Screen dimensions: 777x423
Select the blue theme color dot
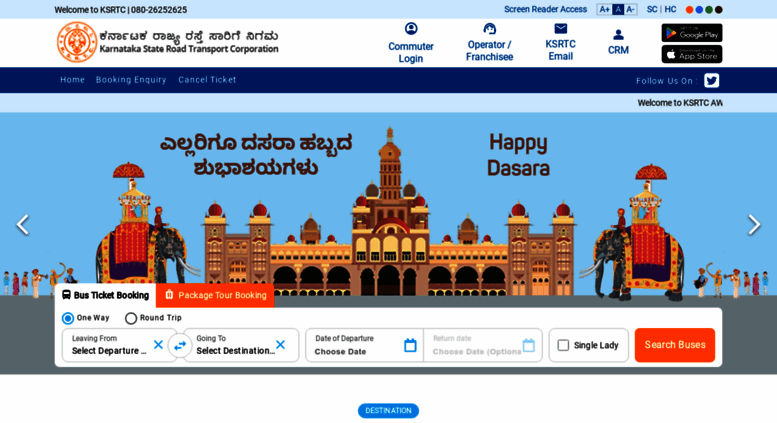pyautogui.click(x=699, y=9)
